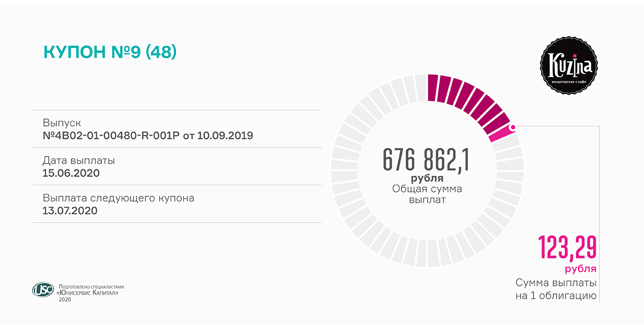The width and height of the screenshot is (644, 325).
Task: Select the next coupon date 13.07.2020
Action: [x=70, y=210]
